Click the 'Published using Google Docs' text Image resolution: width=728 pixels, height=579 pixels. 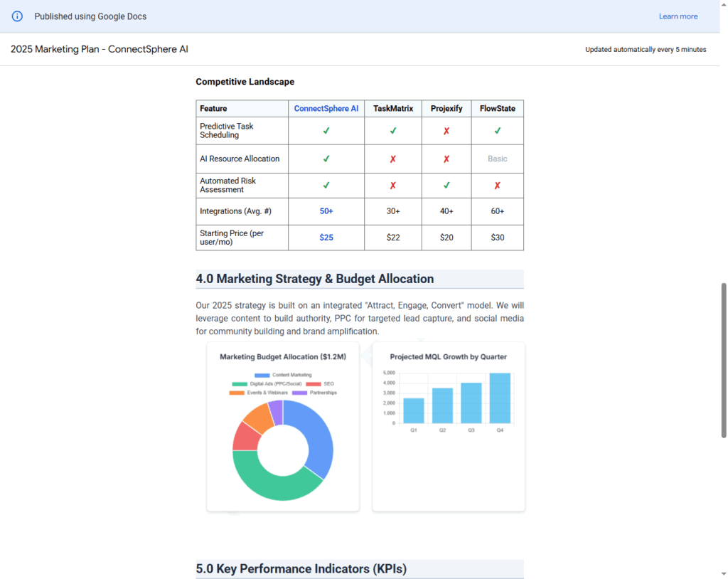pos(90,16)
